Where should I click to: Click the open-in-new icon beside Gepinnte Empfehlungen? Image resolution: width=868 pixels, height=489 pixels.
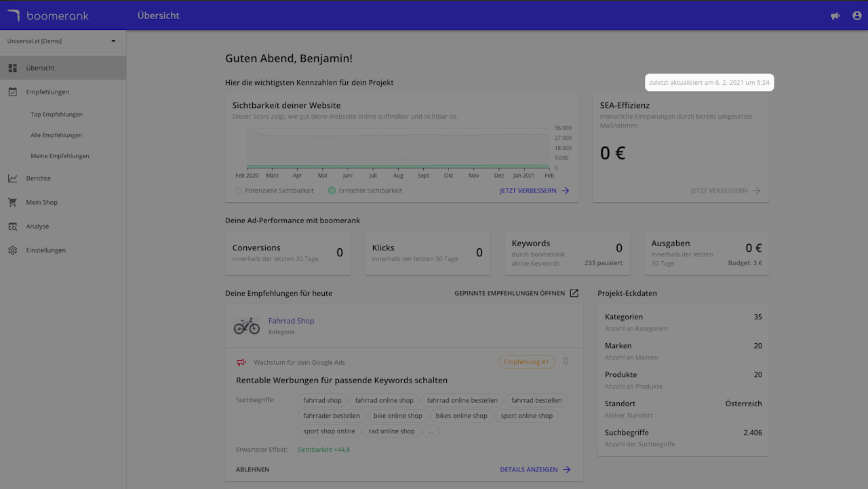574,293
